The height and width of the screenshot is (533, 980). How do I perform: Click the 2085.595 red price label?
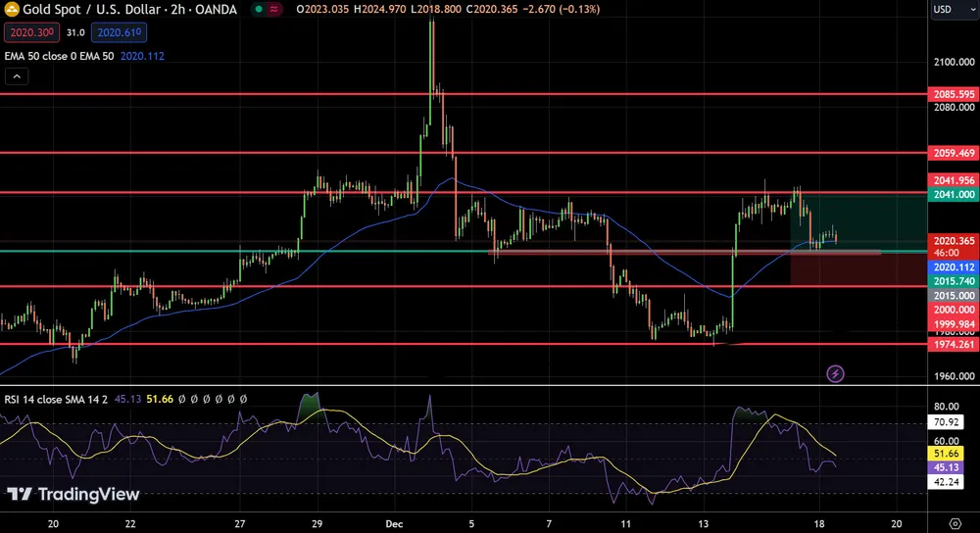[953, 94]
